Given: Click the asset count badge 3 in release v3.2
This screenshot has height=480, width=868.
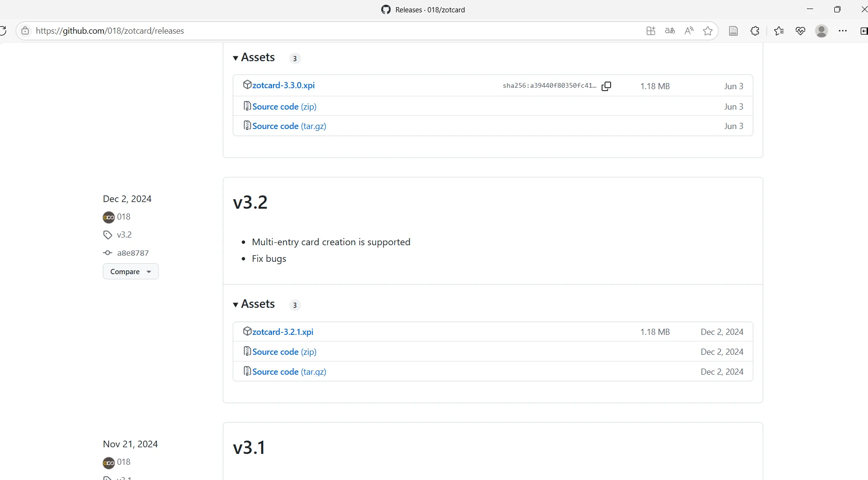Looking at the screenshot, I should click(295, 305).
